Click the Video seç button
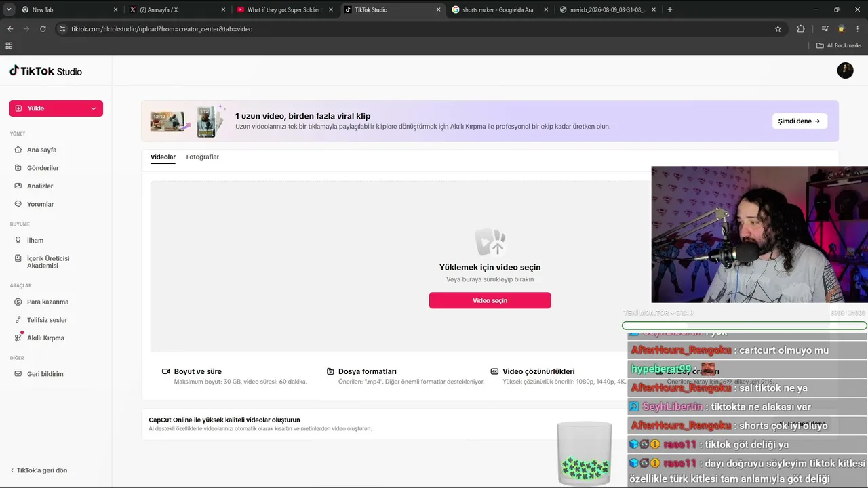Image resolution: width=868 pixels, height=488 pixels. click(x=490, y=300)
